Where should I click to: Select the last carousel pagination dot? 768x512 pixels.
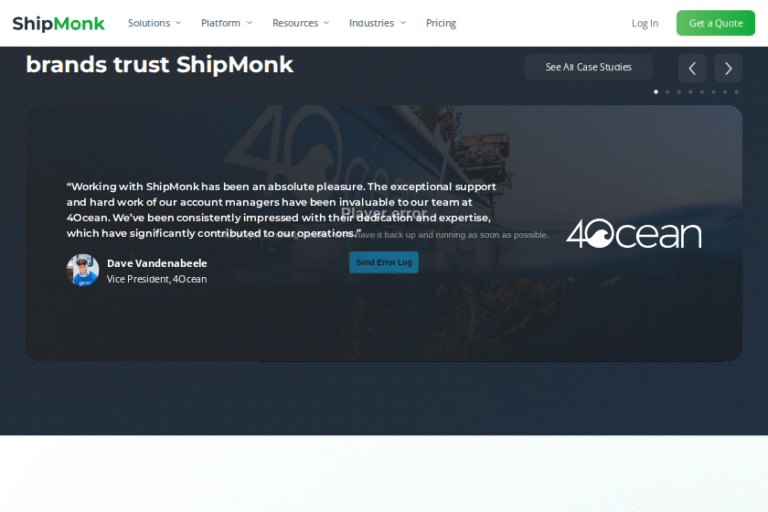736,92
